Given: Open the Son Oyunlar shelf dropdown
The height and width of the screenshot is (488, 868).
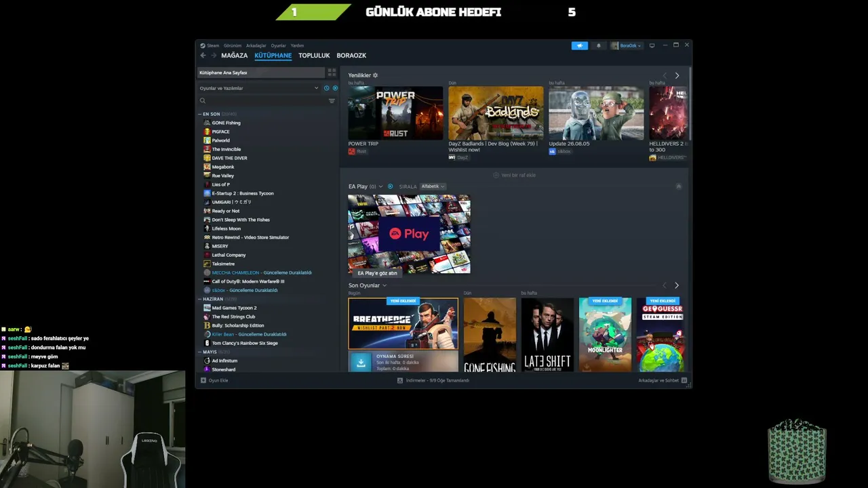Looking at the screenshot, I should (x=384, y=285).
